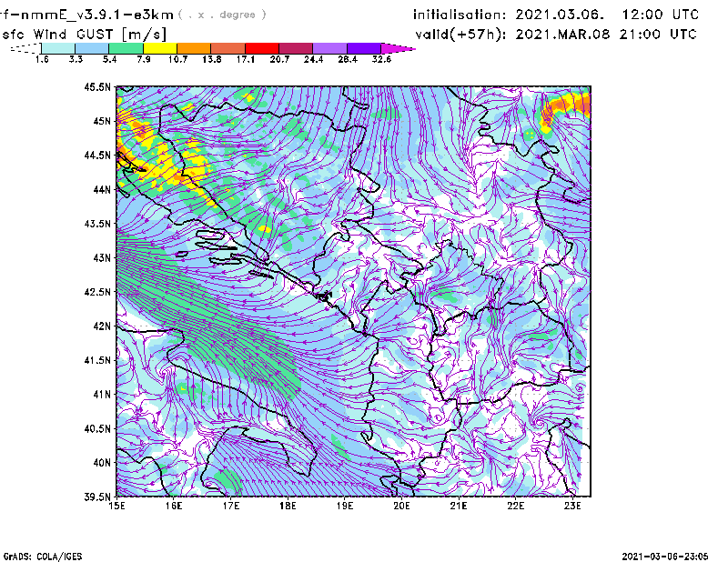This screenshot has width=728, height=562.
Task: Click the coral legend swatch (13.8–17.1)
Action: pyautogui.click(x=228, y=48)
